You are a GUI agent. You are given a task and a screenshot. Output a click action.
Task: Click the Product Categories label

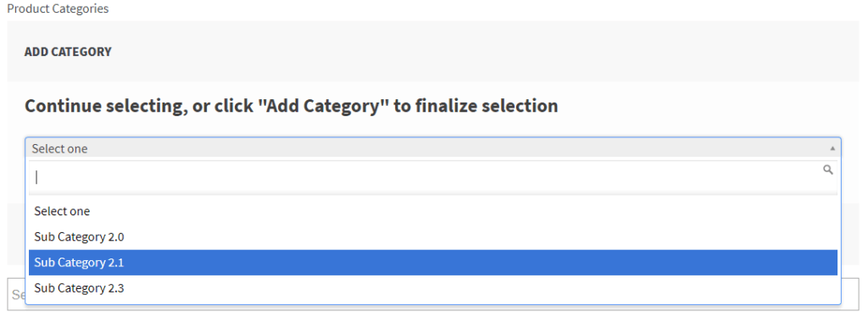coord(58,8)
